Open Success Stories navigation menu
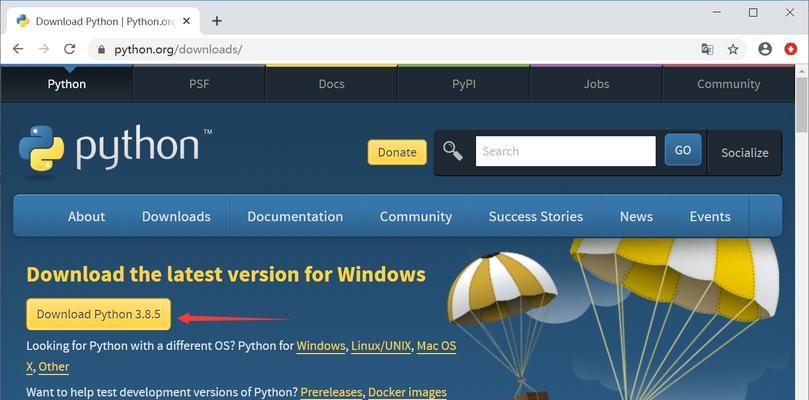The width and height of the screenshot is (809, 400). (536, 216)
